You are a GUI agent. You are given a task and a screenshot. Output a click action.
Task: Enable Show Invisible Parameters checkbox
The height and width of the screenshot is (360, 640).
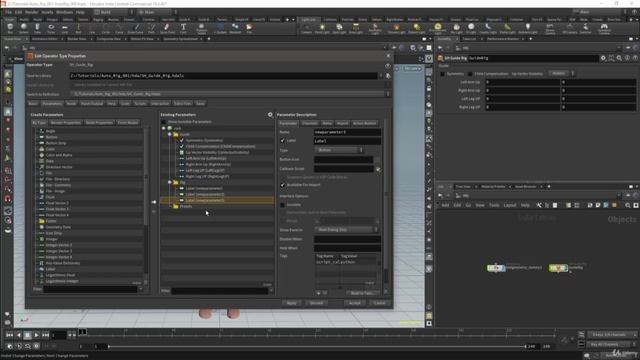click(164, 122)
